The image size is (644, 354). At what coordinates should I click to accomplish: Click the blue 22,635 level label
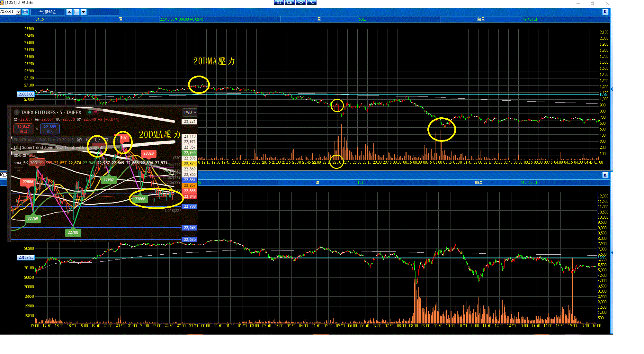click(x=190, y=240)
